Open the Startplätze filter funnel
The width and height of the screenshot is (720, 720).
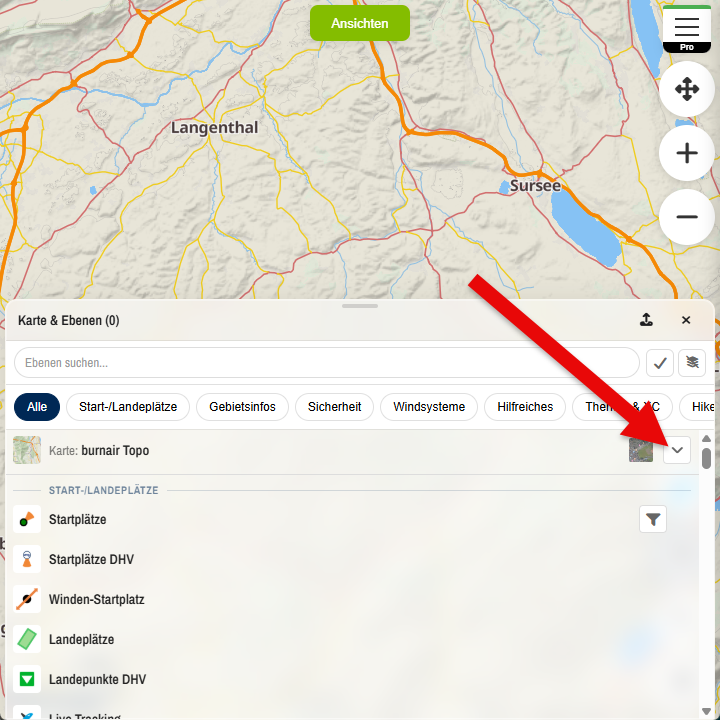pyautogui.click(x=653, y=519)
